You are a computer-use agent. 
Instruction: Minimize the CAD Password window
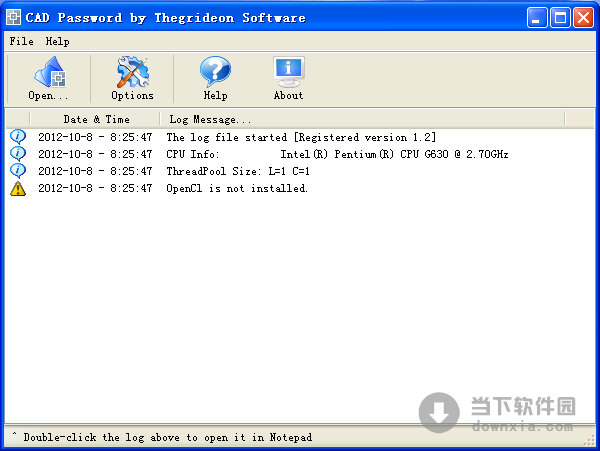[536, 17]
